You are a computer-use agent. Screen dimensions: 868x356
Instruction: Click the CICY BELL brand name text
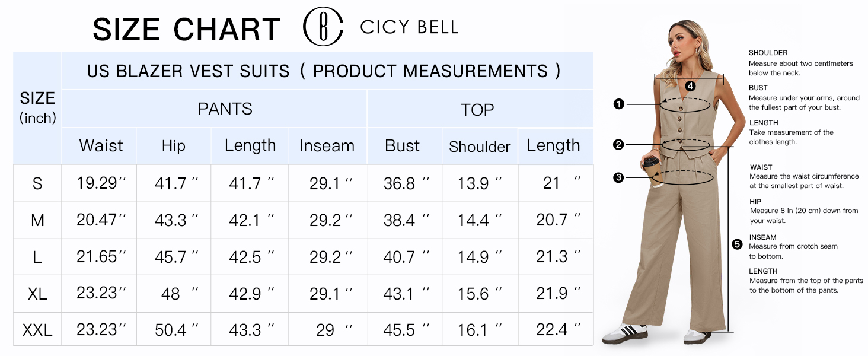(409, 27)
